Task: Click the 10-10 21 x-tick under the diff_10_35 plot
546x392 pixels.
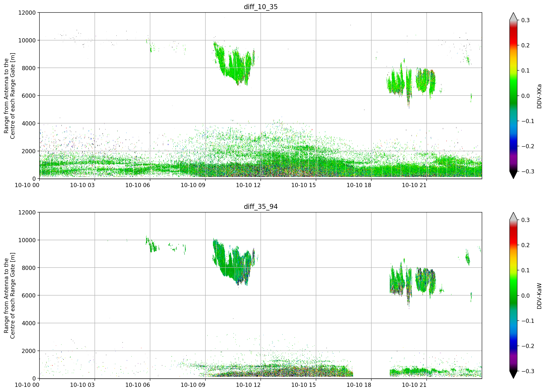Action: [414, 185]
